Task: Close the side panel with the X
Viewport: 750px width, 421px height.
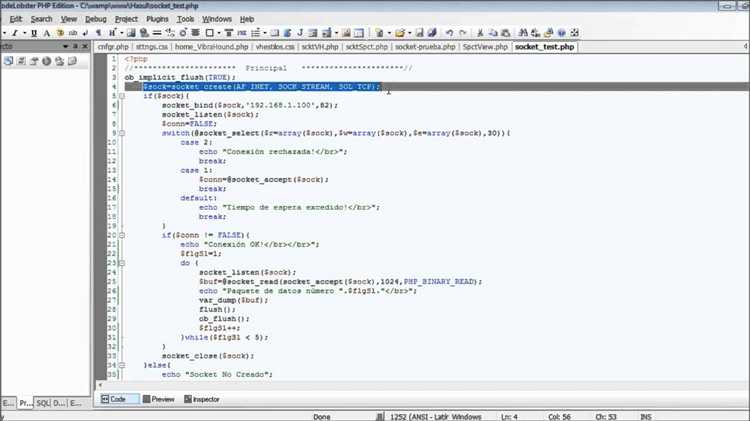Action: point(85,46)
